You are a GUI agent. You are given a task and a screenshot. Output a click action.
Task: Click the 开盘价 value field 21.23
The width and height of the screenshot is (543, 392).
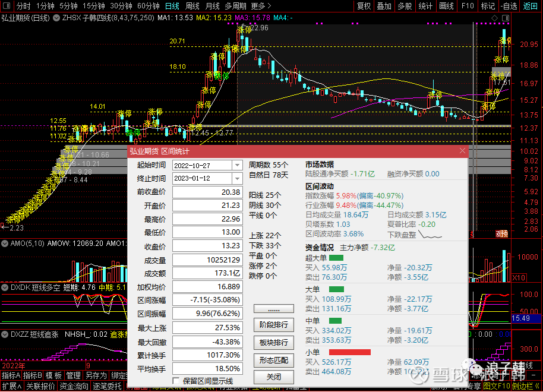tap(207, 206)
